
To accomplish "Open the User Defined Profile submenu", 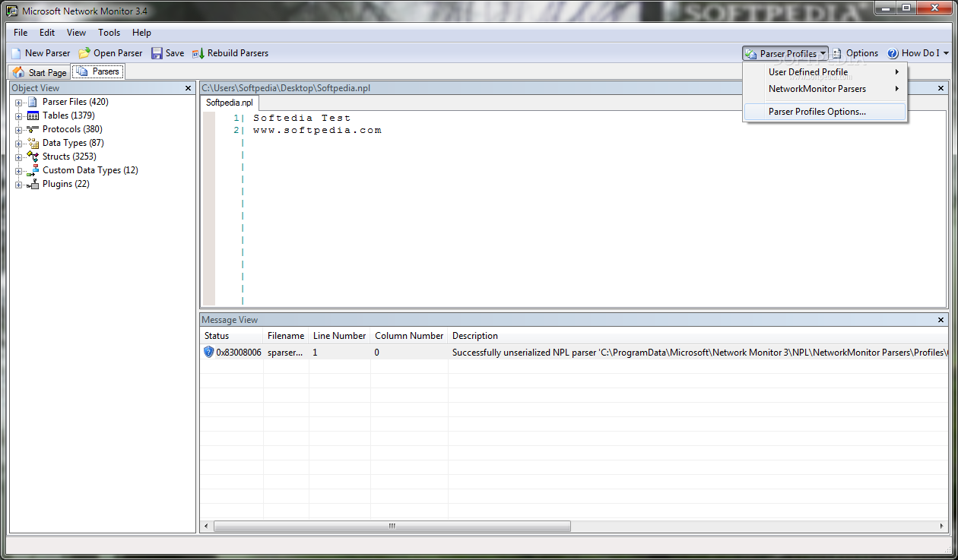I will pyautogui.click(x=825, y=72).
